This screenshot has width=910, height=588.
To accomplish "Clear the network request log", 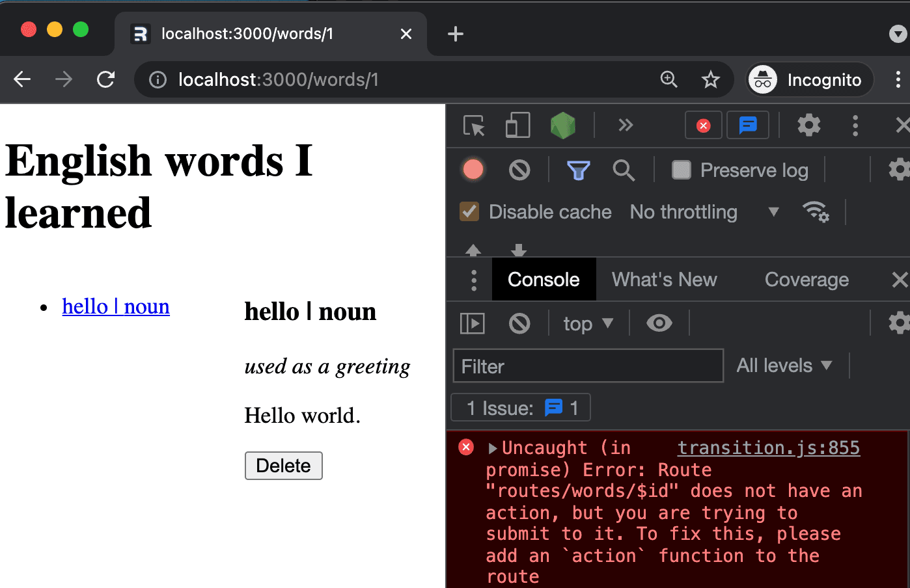I will [x=518, y=170].
